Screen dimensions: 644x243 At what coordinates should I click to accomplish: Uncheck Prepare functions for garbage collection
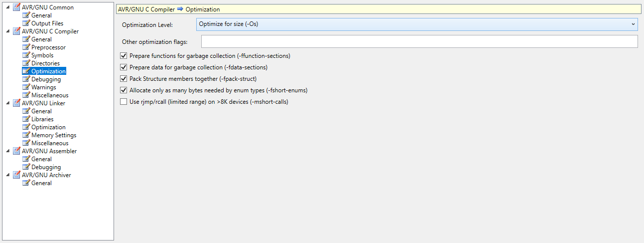(124, 56)
